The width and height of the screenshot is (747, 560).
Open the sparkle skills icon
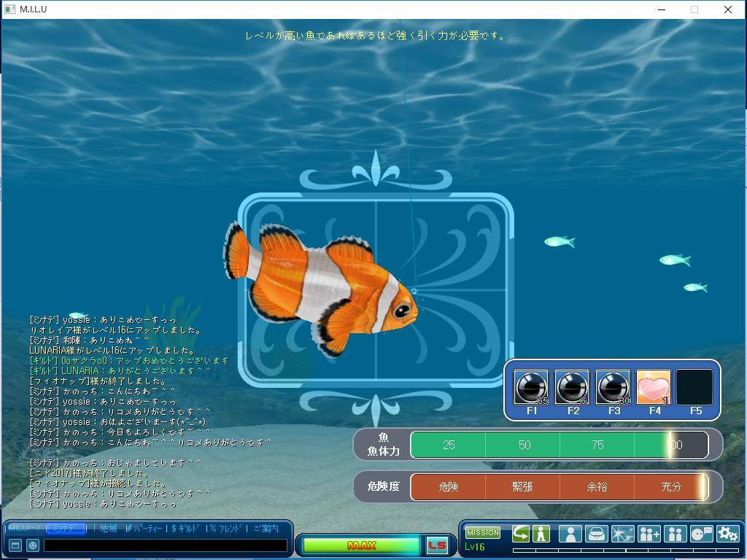point(623,534)
